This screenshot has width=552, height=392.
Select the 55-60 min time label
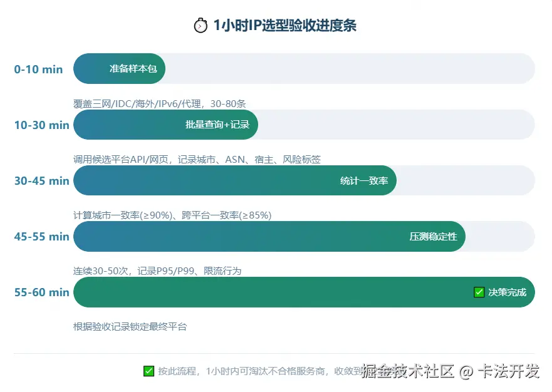coord(41,292)
